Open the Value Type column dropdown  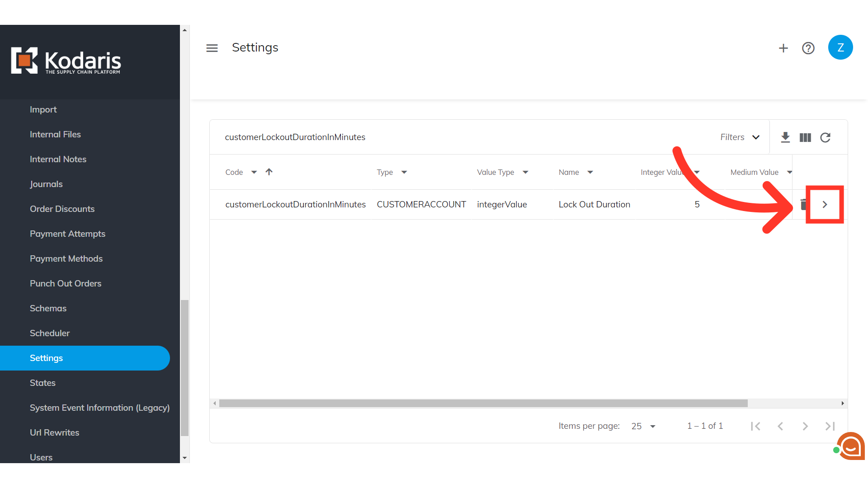coord(525,172)
